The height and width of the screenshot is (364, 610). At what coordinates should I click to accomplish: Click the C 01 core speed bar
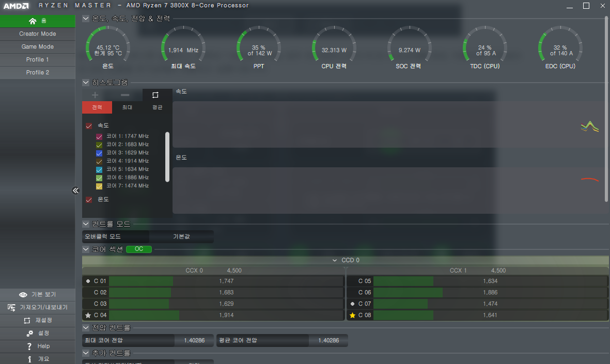pos(226,281)
